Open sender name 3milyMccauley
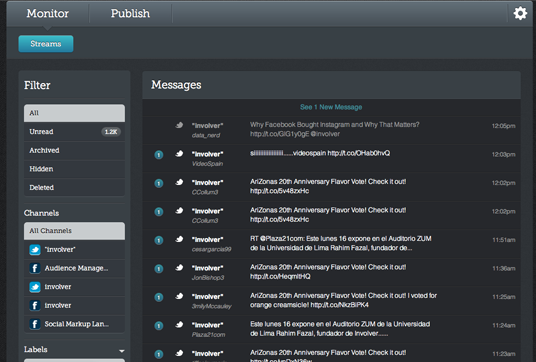Image resolution: width=536 pixels, height=362 pixels. coord(212,306)
